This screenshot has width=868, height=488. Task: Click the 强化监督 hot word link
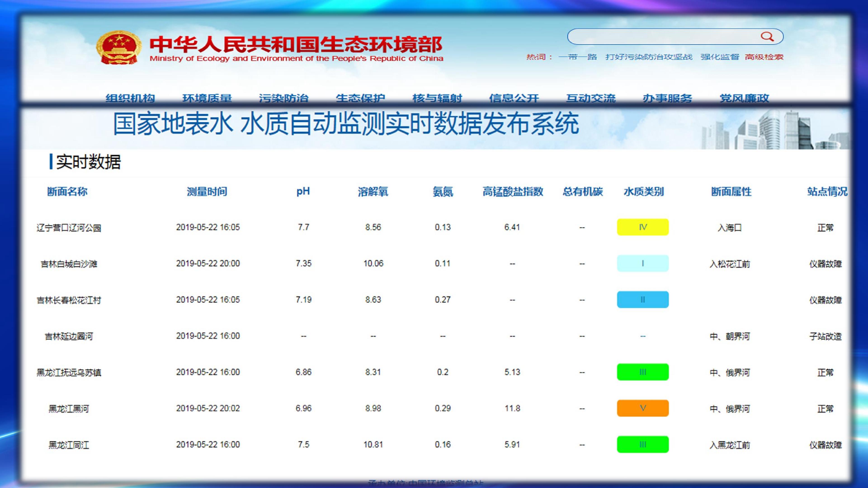720,57
